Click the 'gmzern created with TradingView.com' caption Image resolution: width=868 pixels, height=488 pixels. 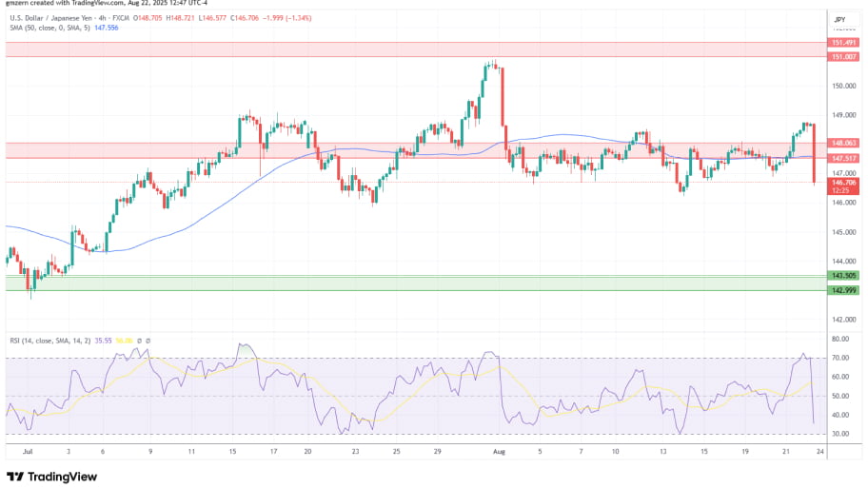[64, 3]
